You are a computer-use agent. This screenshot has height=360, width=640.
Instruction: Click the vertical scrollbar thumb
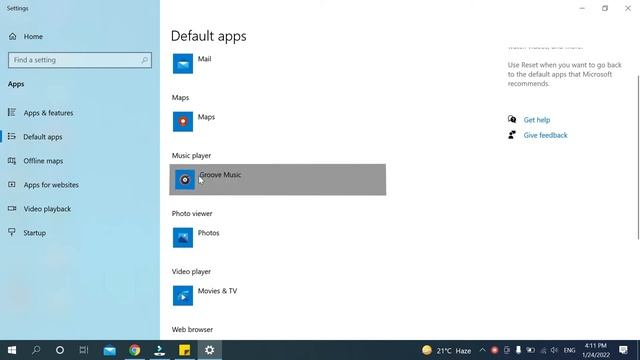(638, 157)
